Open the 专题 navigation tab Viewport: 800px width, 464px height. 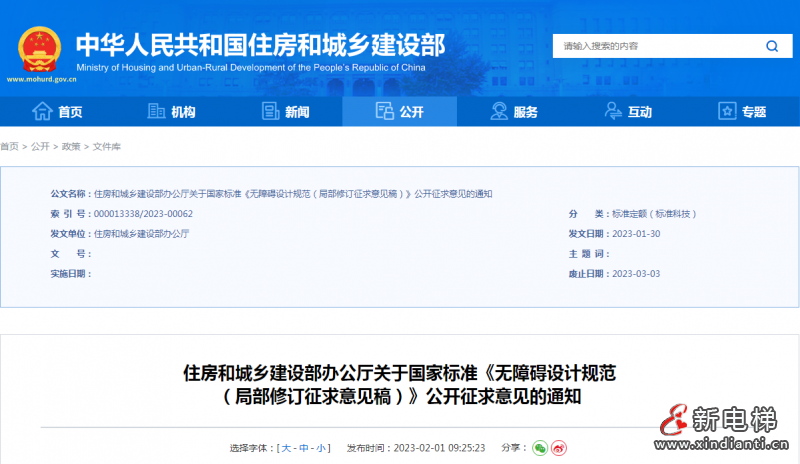point(742,111)
